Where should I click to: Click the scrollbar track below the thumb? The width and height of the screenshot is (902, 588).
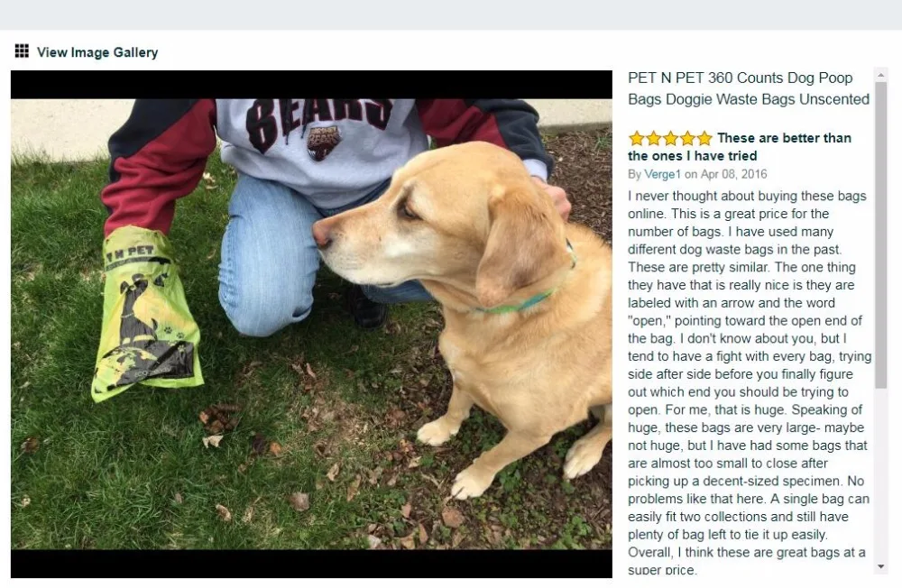pos(880,474)
